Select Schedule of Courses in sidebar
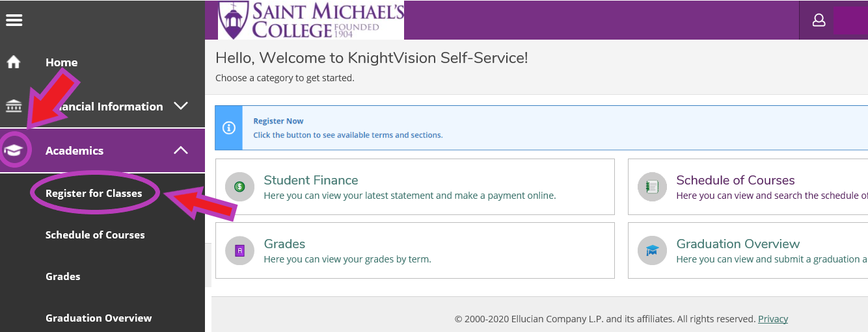 pos(95,235)
